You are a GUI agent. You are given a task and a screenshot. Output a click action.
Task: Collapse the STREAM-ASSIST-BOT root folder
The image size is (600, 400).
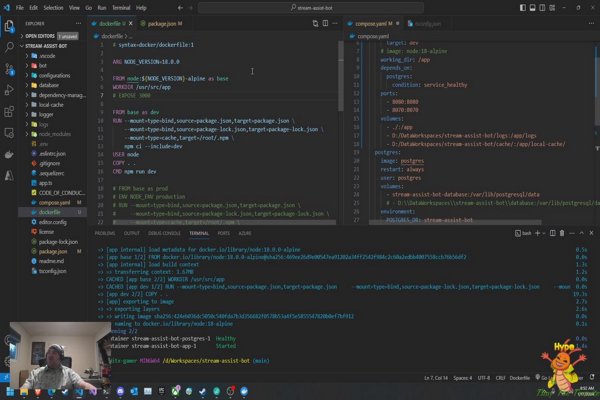(21, 46)
